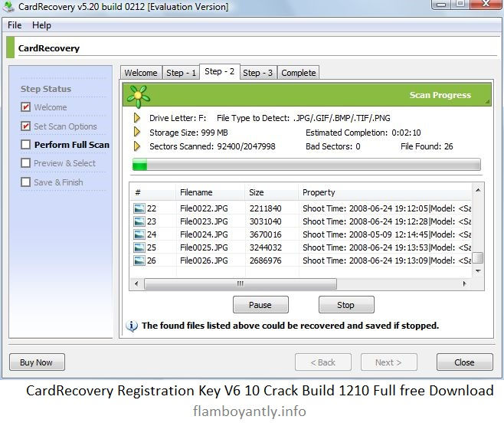The height and width of the screenshot is (426, 504).
Task: Click the disabled Back button
Action: [x=323, y=362]
